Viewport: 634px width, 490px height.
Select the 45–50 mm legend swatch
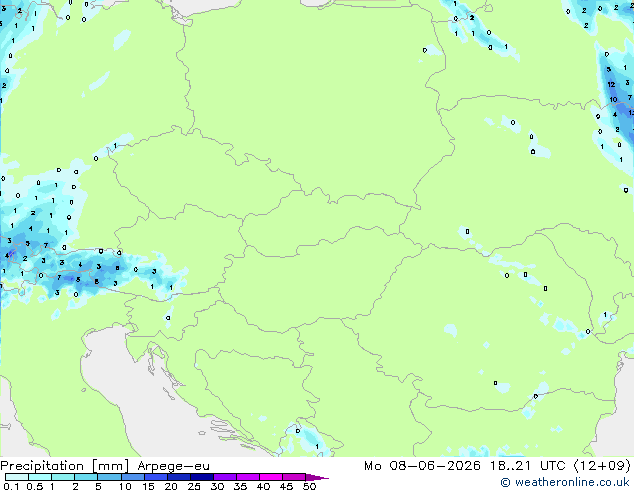(x=294, y=477)
